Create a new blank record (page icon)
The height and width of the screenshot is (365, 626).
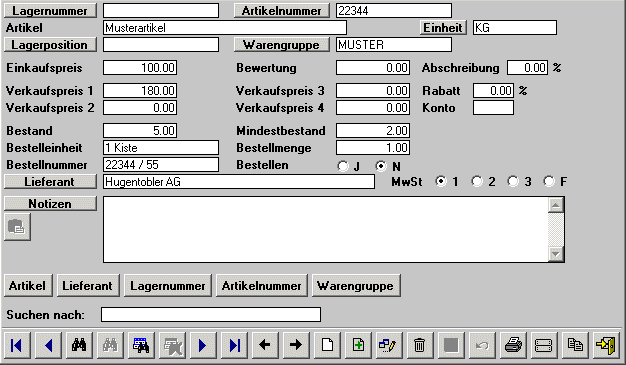point(327,345)
